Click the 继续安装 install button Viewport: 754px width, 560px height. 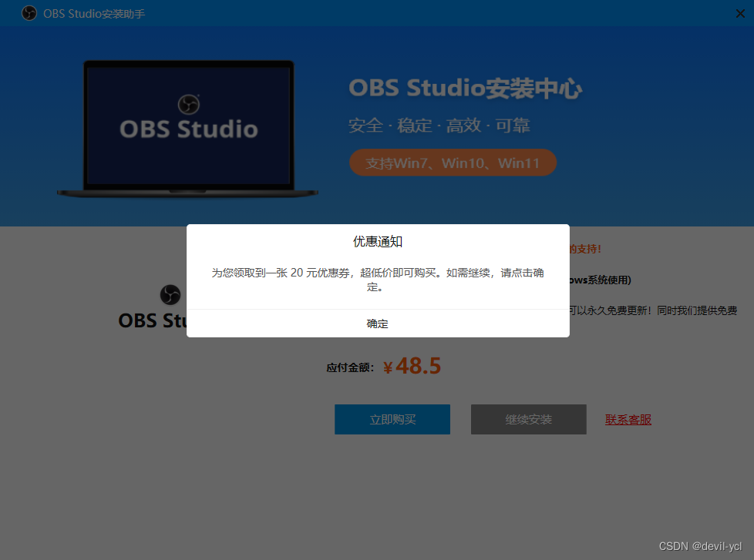point(528,419)
